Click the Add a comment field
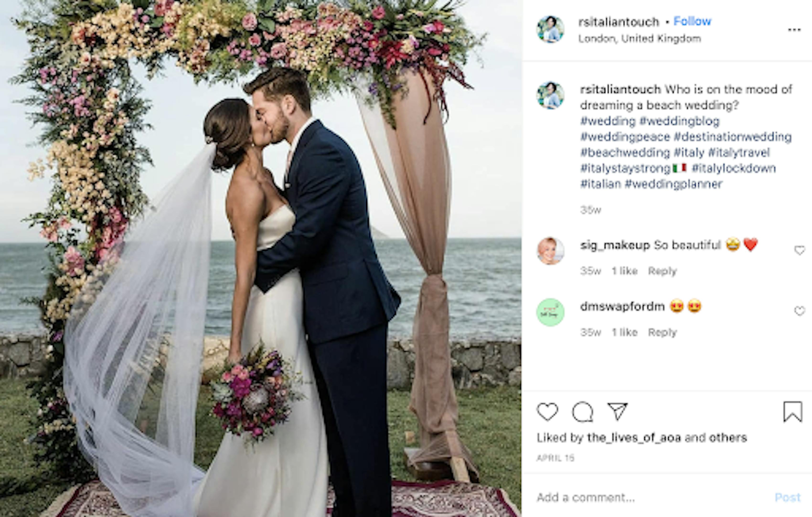This screenshot has width=812, height=517. 651,497
